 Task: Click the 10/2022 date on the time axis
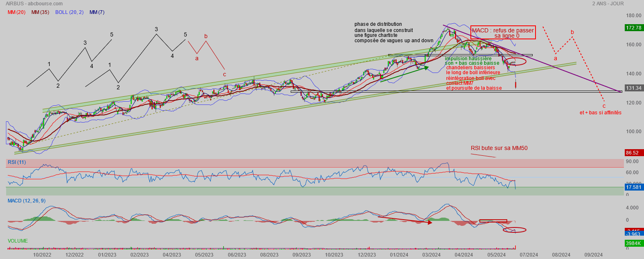(x=42, y=255)
